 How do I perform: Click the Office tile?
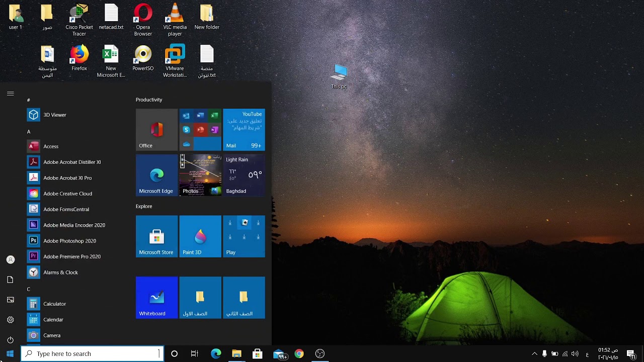[156, 130]
